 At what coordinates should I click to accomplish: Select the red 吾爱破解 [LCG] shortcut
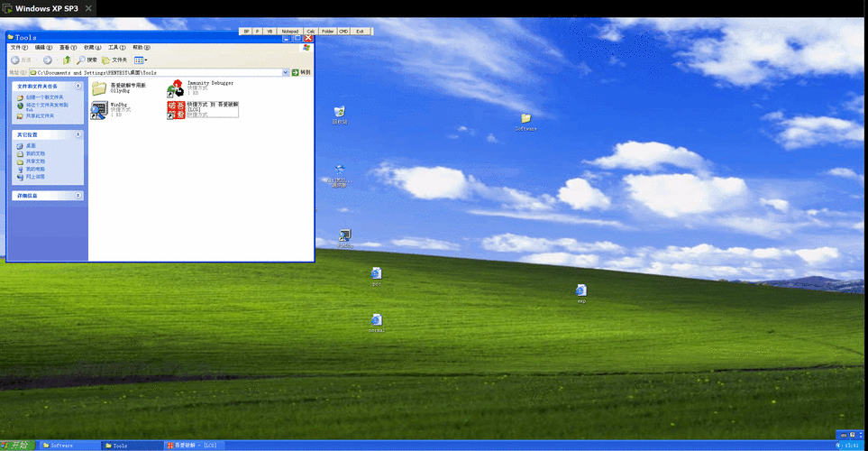point(176,110)
